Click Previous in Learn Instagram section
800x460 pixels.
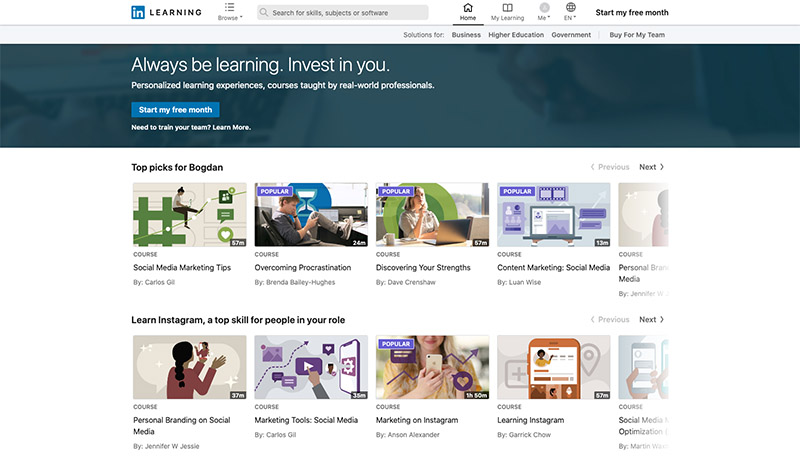tap(610, 319)
